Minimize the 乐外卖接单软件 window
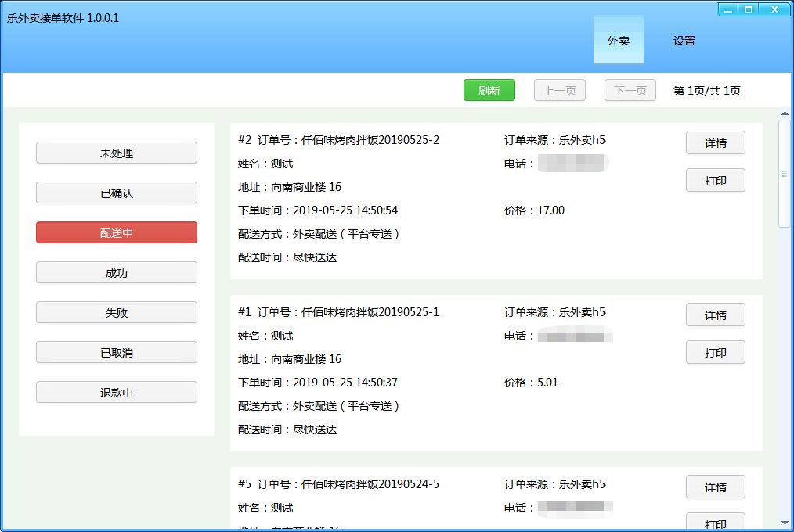Viewport: 794px width, 532px height. coord(729,9)
